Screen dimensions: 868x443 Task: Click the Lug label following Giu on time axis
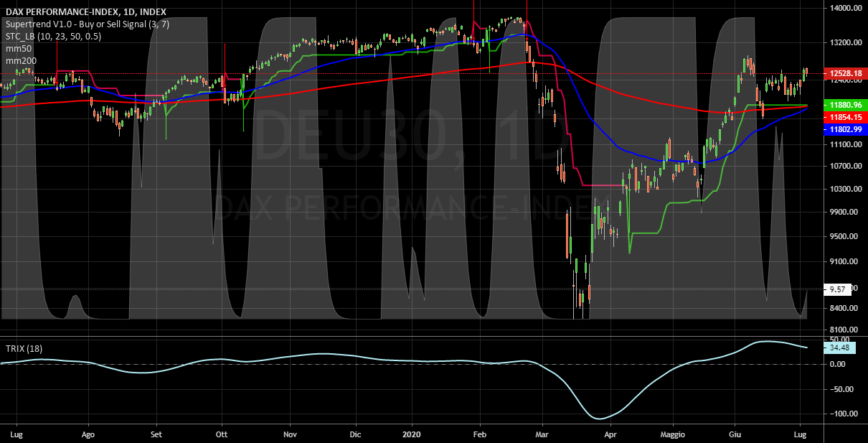[x=800, y=434]
